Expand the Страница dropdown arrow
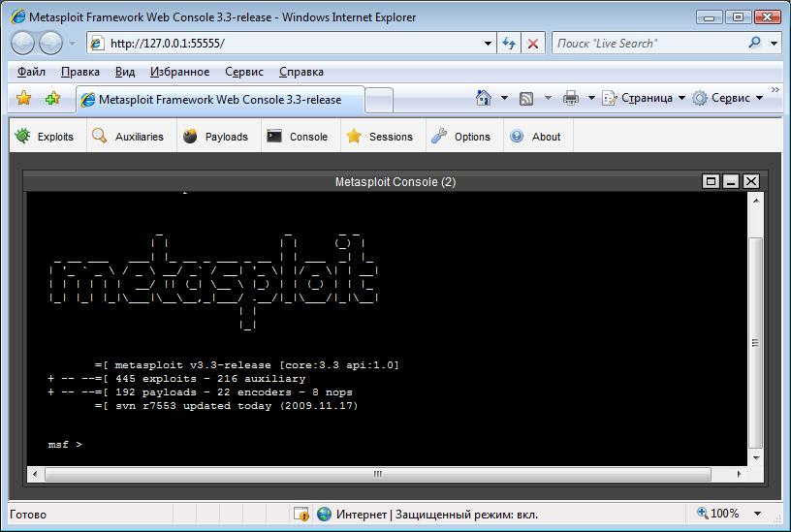791x532 pixels. point(681,98)
